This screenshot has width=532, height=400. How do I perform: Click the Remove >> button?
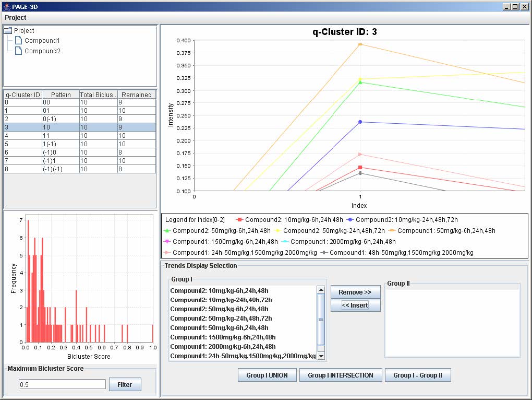355,292
